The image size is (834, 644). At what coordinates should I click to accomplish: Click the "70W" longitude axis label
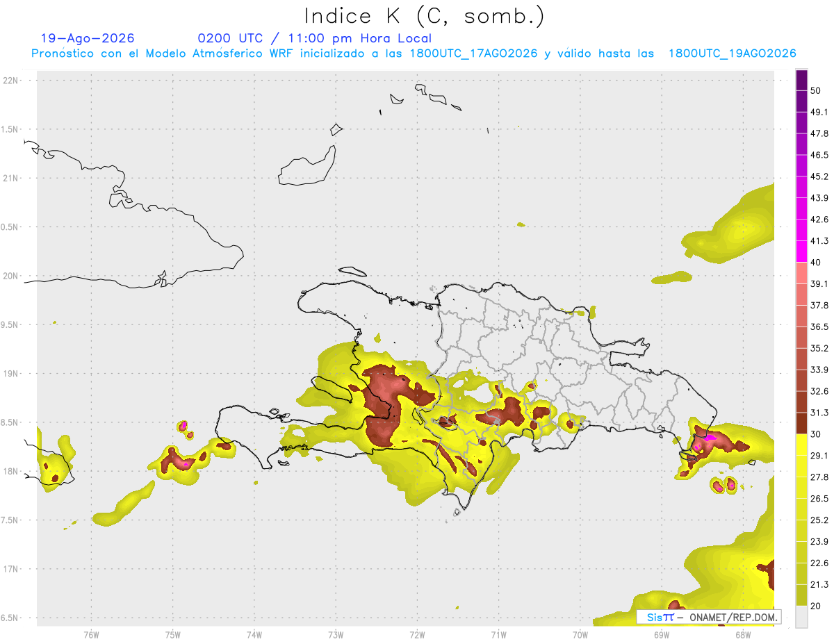pos(580,634)
